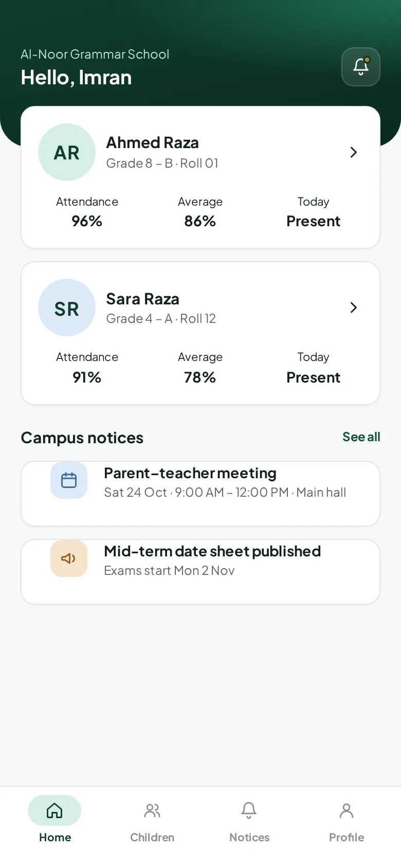Tap Ahmed Raza's AR avatar
This screenshot has height=868, width=401.
tap(67, 152)
